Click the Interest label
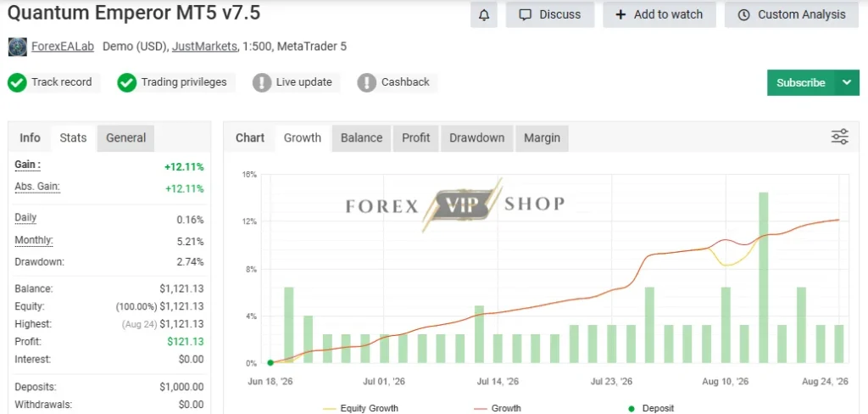 33,359
